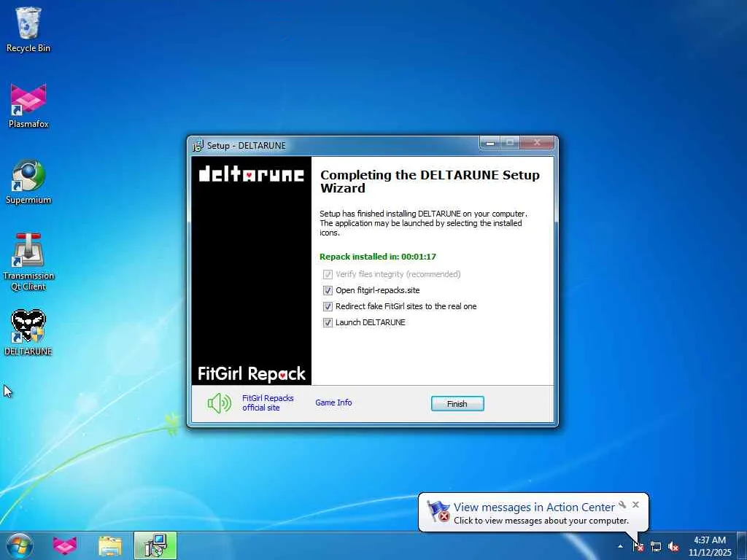Click View messages in Action Center balloon
The height and width of the screenshot is (560, 747).
click(x=533, y=507)
